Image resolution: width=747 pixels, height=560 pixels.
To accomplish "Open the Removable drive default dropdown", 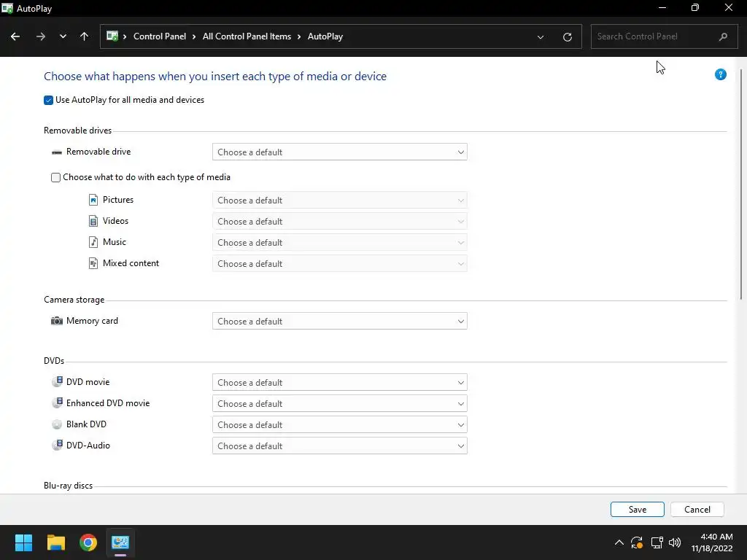I will pos(339,152).
